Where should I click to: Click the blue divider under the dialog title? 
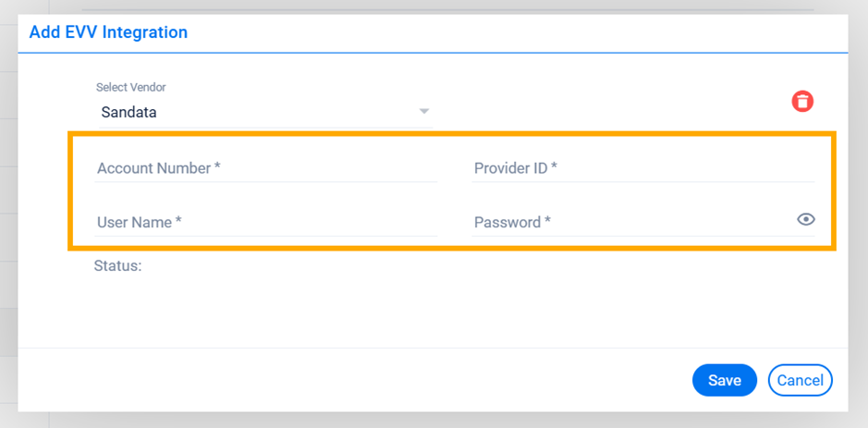(433, 53)
